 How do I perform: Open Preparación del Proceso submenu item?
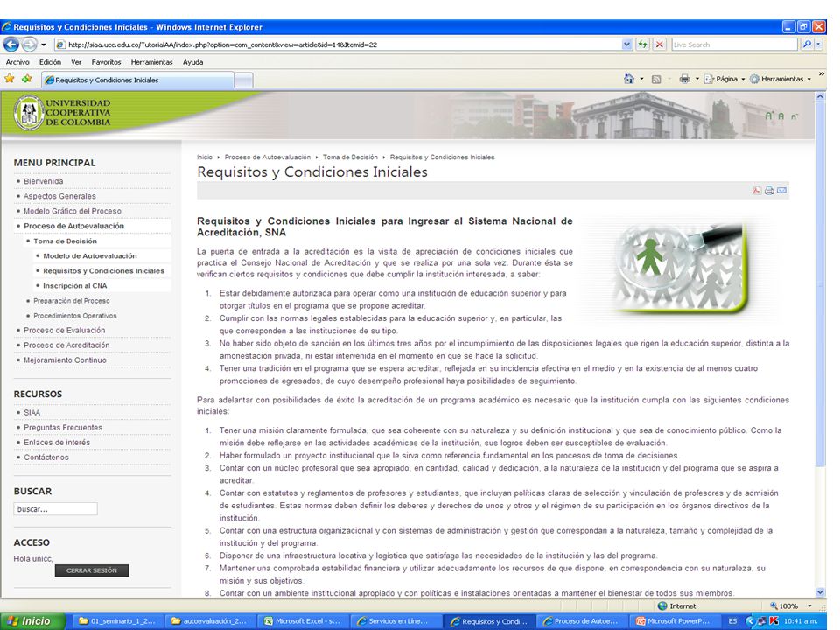point(71,301)
